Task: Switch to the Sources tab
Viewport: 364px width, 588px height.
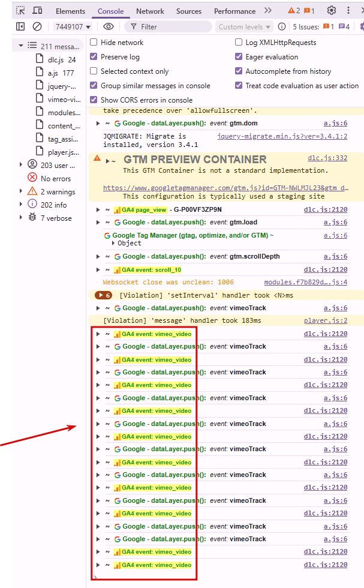Action: pyautogui.click(x=189, y=11)
